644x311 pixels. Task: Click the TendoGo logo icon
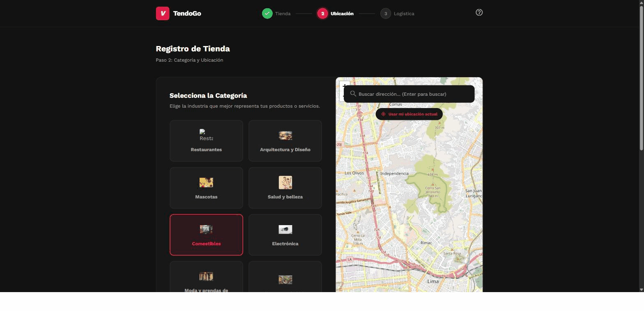pyautogui.click(x=163, y=14)
